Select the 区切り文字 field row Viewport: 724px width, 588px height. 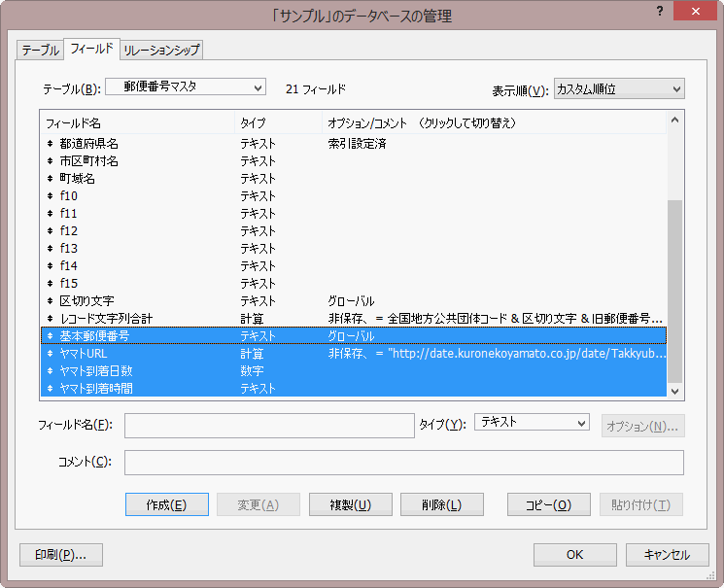[x=354, y=300]
